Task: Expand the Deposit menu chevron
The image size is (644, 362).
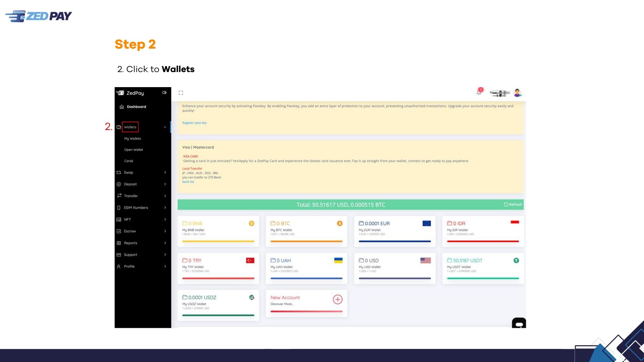Action: tap(165, 184)
